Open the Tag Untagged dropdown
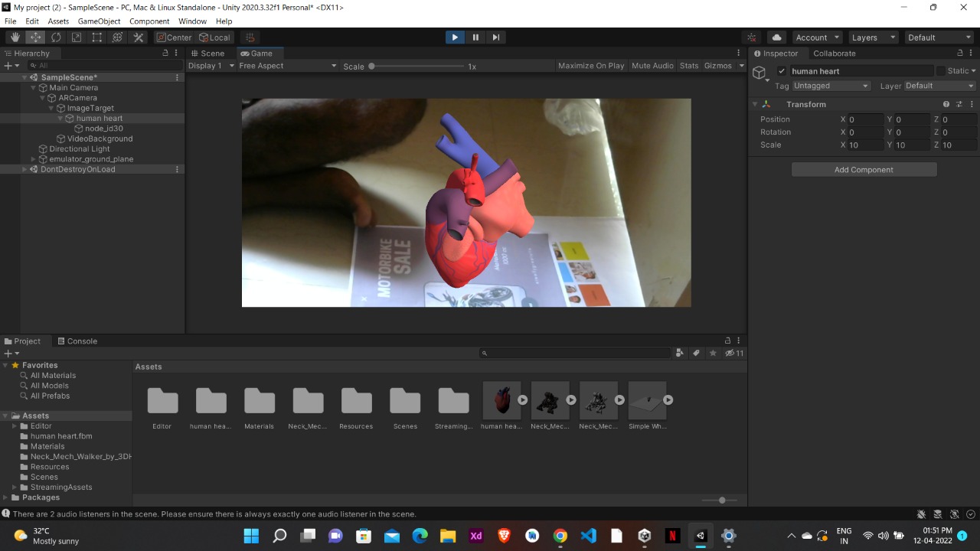980x551 pixels. (831, 86)
